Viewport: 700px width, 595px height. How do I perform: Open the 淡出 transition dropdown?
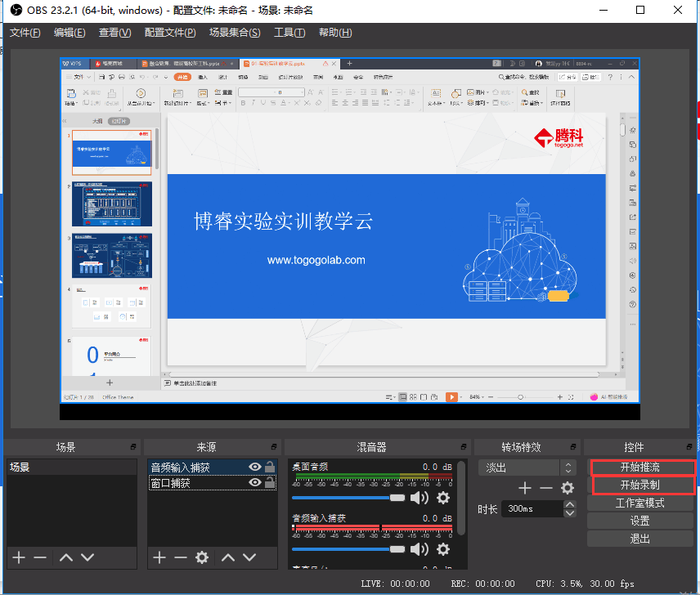(x=527, y=467)
